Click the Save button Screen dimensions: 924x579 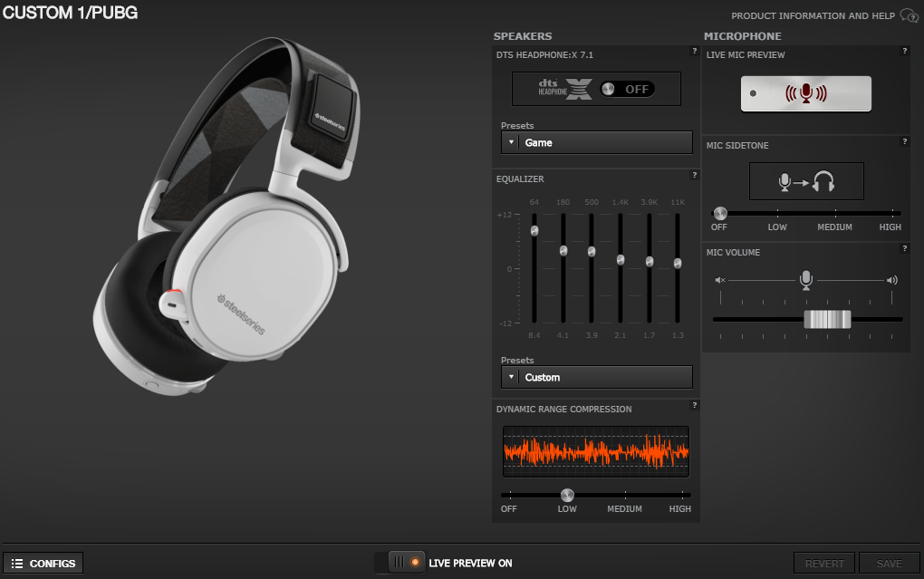pos(890,564)
